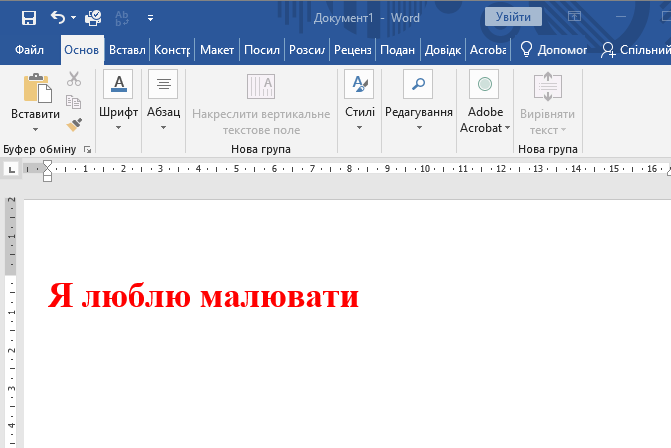Click the first line indent ruler marker
Screen dimensions: 671x448
(x=48, y=164)
